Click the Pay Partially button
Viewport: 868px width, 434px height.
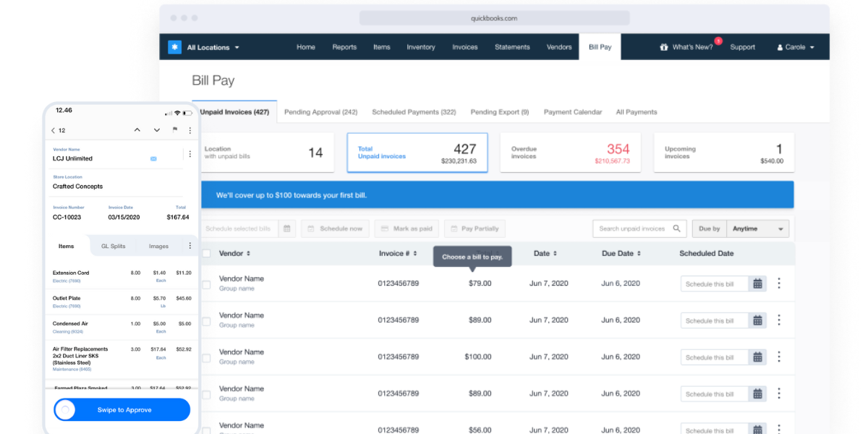pos(475,229)
